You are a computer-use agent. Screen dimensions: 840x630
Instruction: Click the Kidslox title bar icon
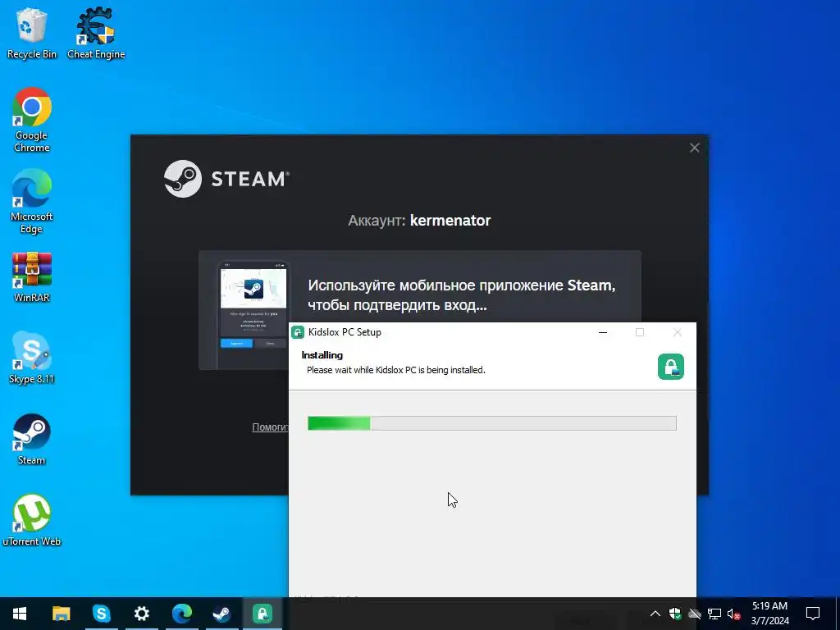[x=298, y=332]
